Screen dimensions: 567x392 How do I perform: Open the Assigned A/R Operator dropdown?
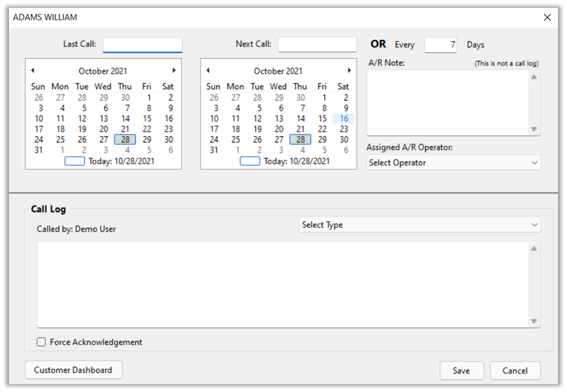453,163
